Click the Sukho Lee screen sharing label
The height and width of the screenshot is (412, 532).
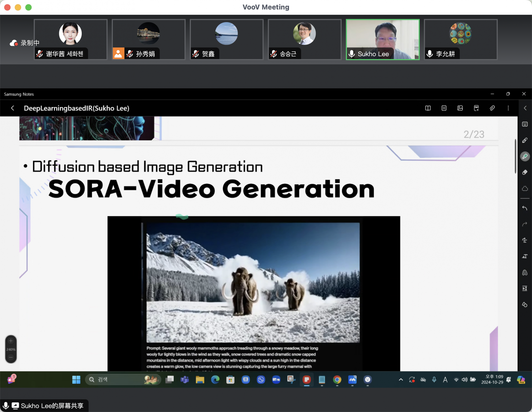[44, 406]
